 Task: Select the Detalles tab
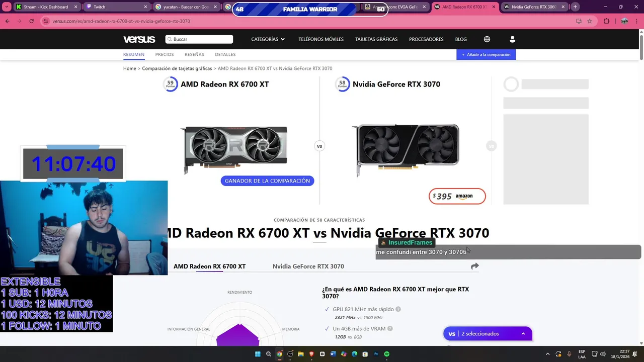click(x=225, y=54)
